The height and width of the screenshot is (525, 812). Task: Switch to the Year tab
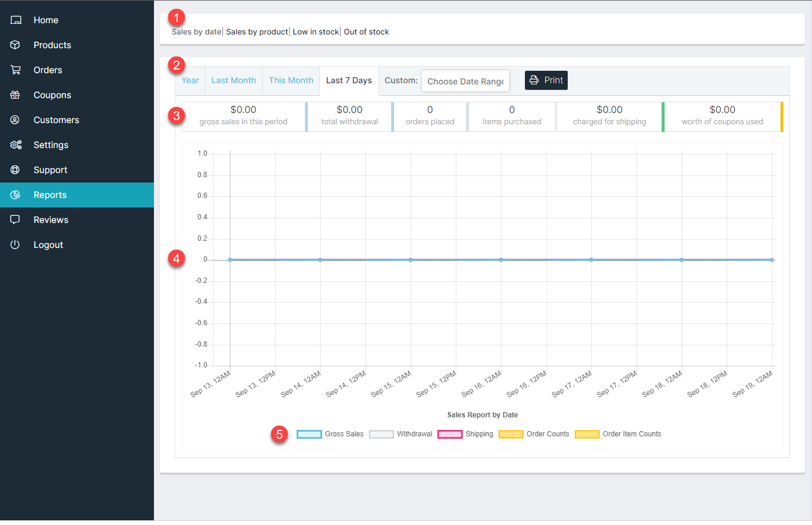pos(190,80)
